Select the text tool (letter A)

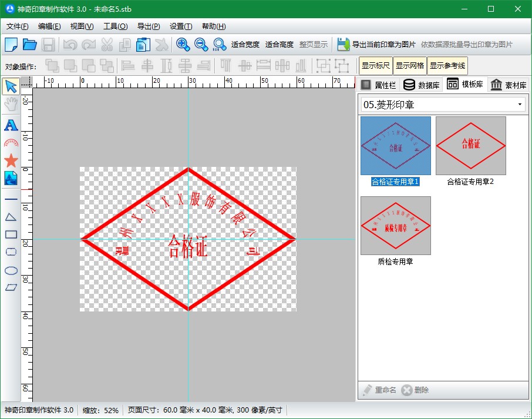click(11, 125)
